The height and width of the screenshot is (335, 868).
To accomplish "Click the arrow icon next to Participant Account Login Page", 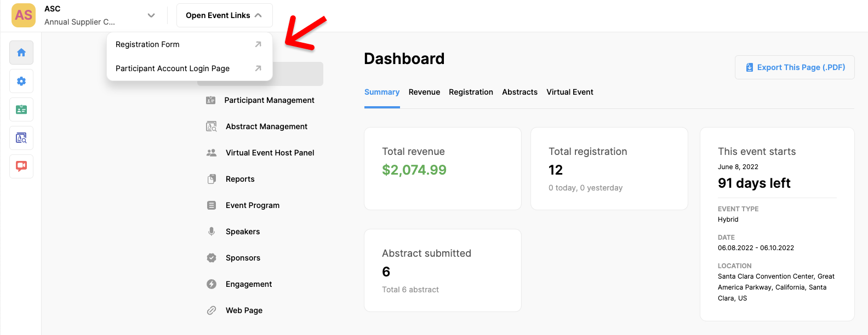I will pyautogui.click(x=258, y=68).
